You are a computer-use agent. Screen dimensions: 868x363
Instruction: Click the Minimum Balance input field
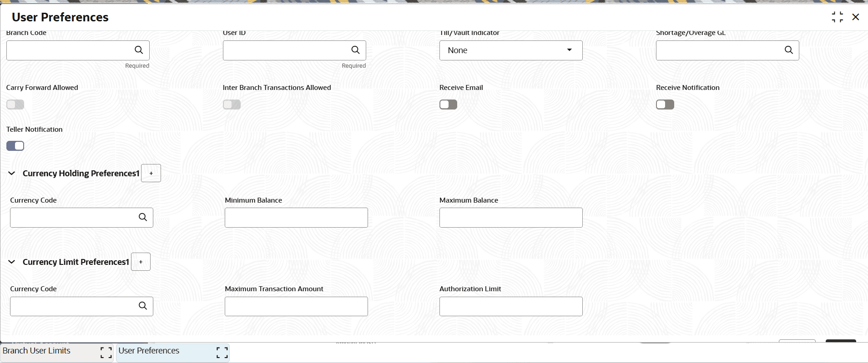click(296, 218)
